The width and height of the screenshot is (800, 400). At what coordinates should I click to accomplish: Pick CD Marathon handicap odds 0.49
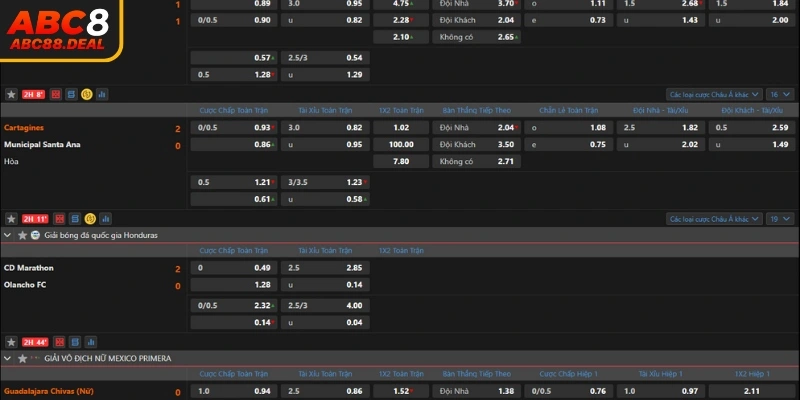235,268
